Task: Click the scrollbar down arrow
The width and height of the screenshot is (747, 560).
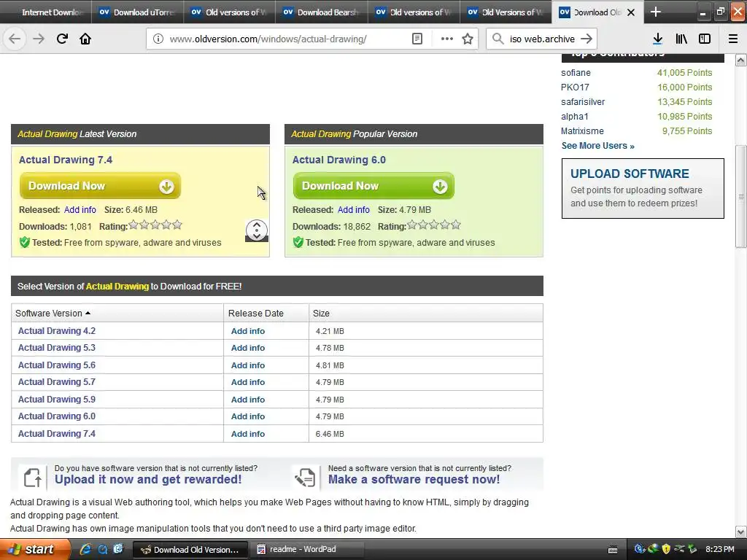Action: pyautogui.click(x=741, y=532)
